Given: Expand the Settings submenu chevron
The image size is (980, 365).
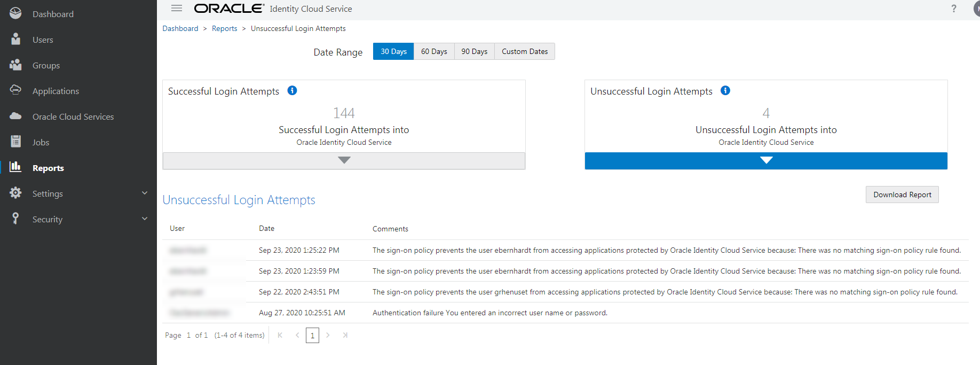Looking at the screenshot, I should tap(145, 193).
